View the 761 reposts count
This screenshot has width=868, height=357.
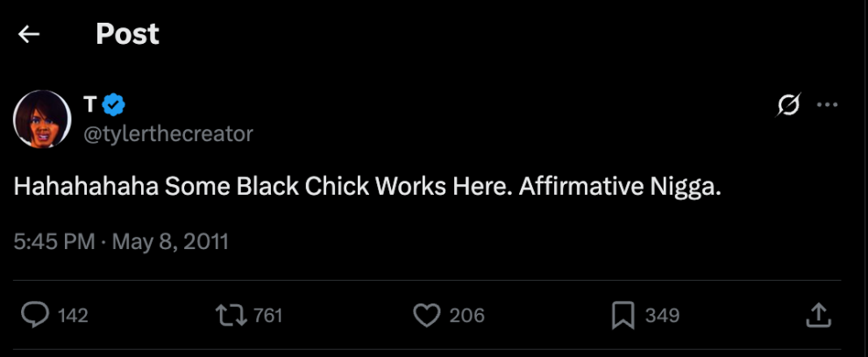tap(267, 316)
